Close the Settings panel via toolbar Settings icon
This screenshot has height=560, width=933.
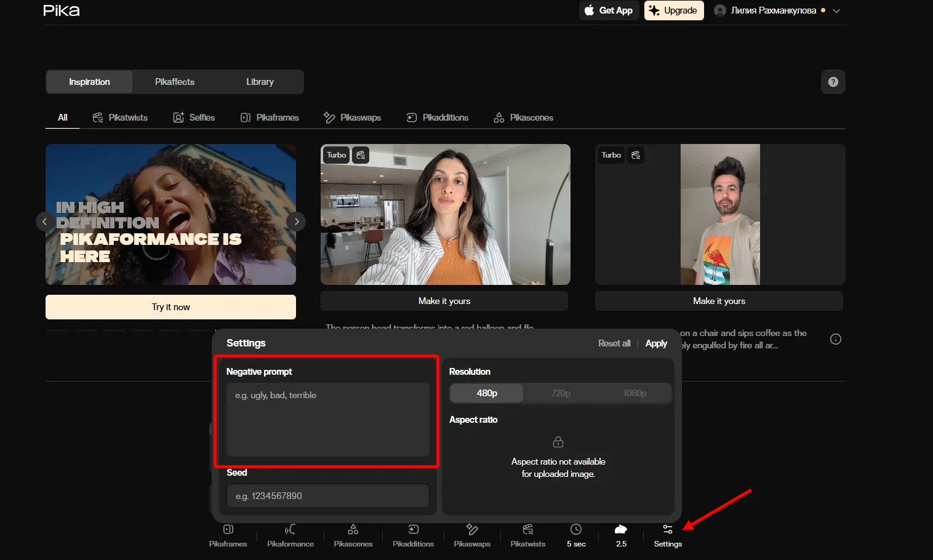668,536
